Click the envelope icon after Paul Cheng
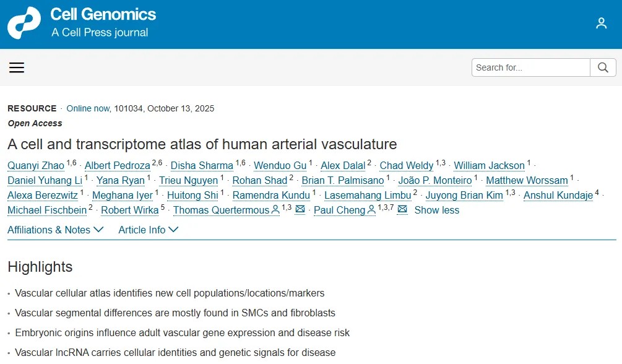Screen dimensions: 622x364 point(402,210)
